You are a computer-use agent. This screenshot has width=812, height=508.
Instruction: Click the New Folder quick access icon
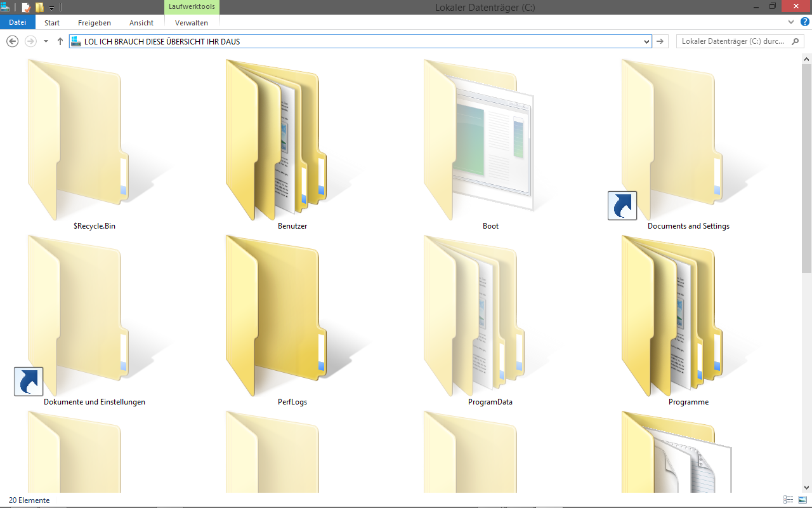pos(40,8)
